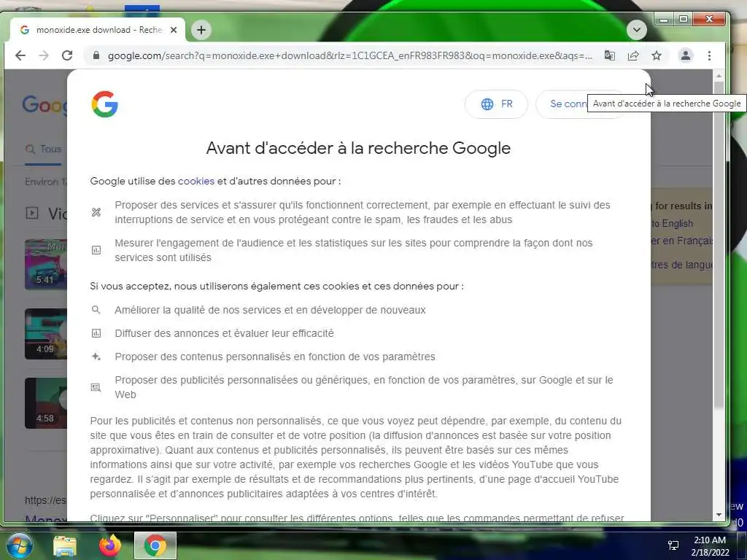
Task: Click the text 'Diffuser des annonces et évaluer leur efficacité'
Action: point(225,333)
